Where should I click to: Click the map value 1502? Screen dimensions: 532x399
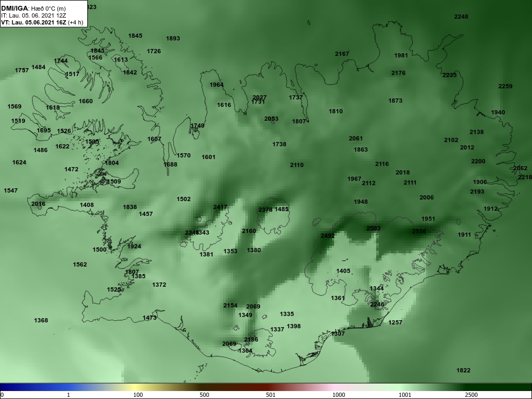pos(184,199)
